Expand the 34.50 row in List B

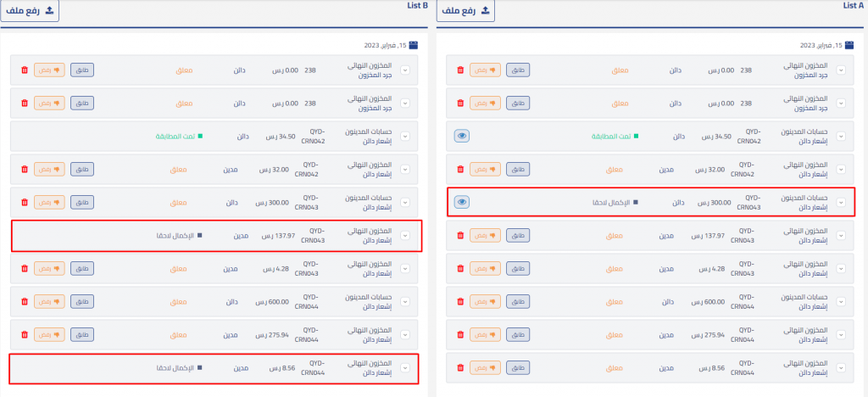click(x=405, y=137)
